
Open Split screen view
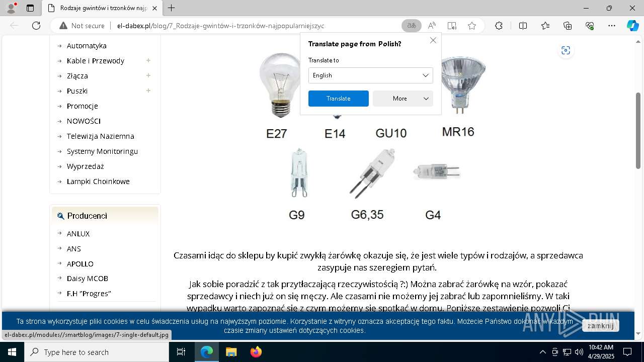pos(523,26)
